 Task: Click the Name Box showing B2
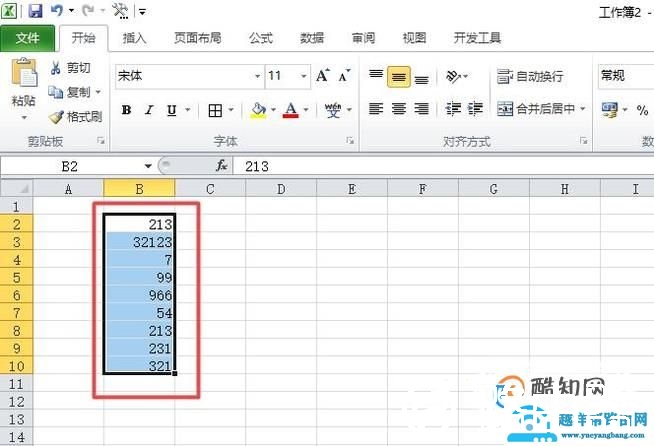[x=71, y=166]
